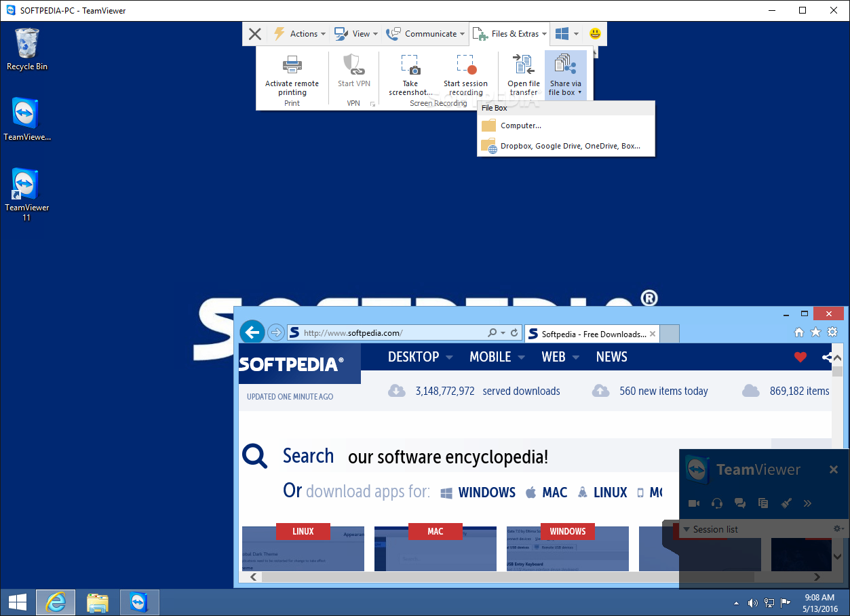Open DESKTOP menu on Softpedia
This screenshot has height=616, width=850.
point(419,357)
